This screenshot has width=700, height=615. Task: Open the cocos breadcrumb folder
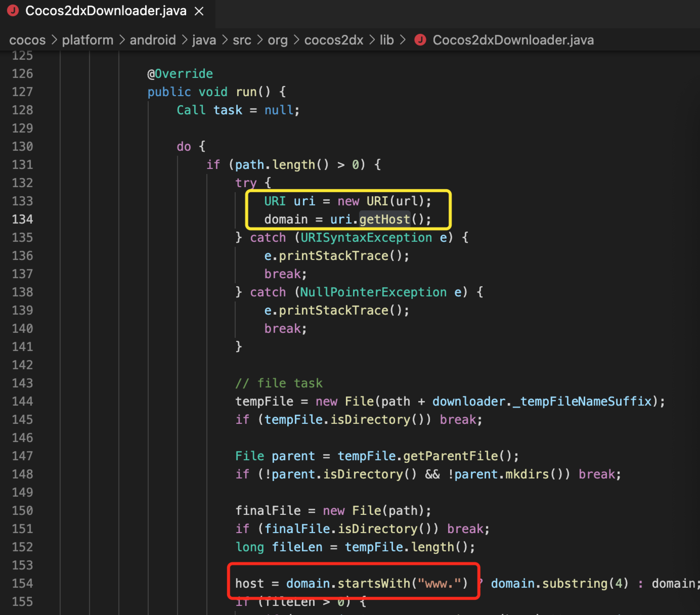point(27,40)
